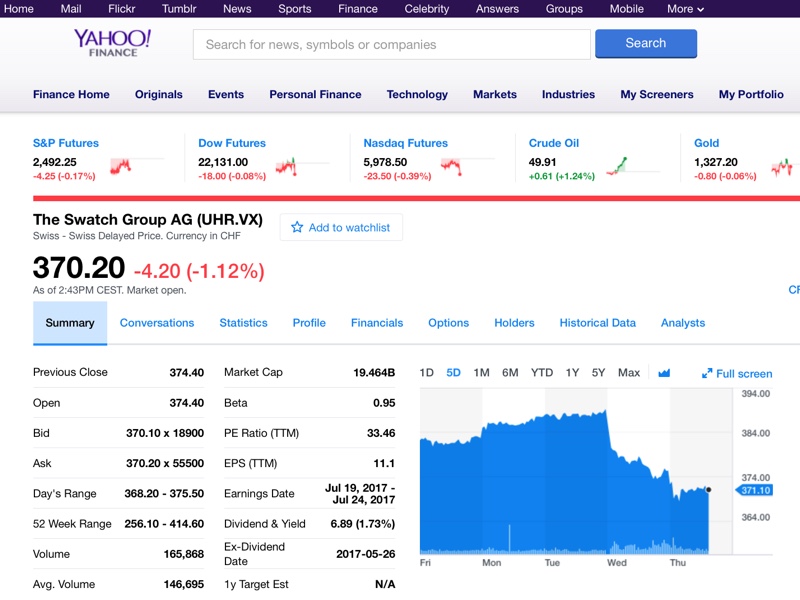Click the S&P Futures sparkline chart
Viewport: 800px width, 600px height.
121,166
